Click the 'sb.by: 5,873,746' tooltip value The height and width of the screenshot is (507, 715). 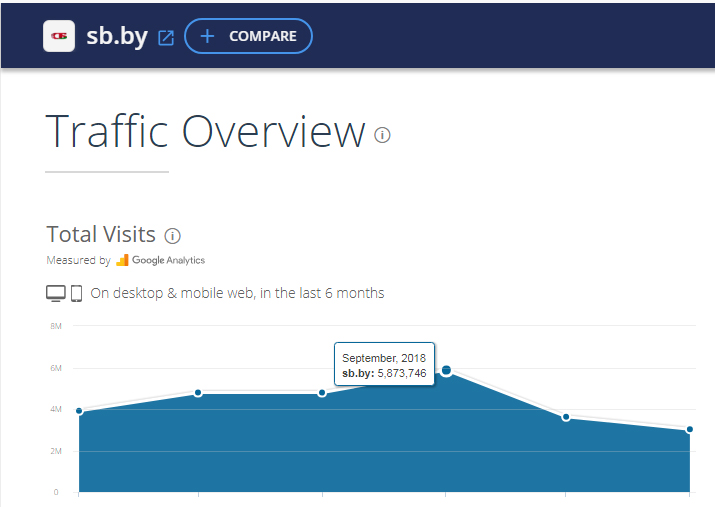pos(384,373)
